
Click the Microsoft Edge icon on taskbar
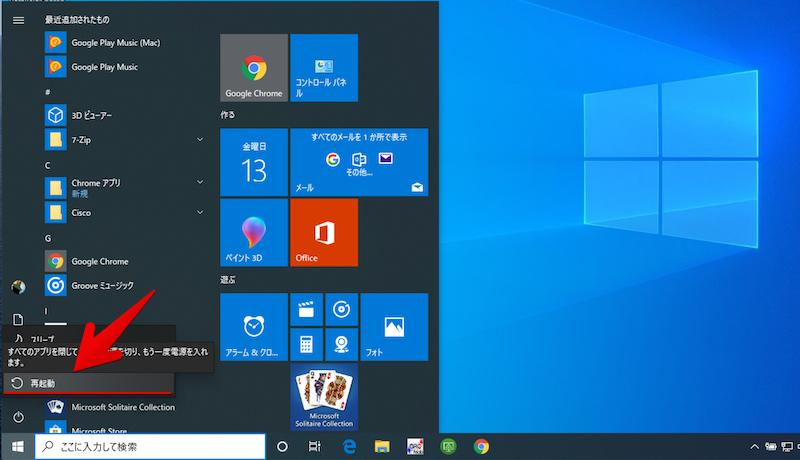tap(350, 446)
